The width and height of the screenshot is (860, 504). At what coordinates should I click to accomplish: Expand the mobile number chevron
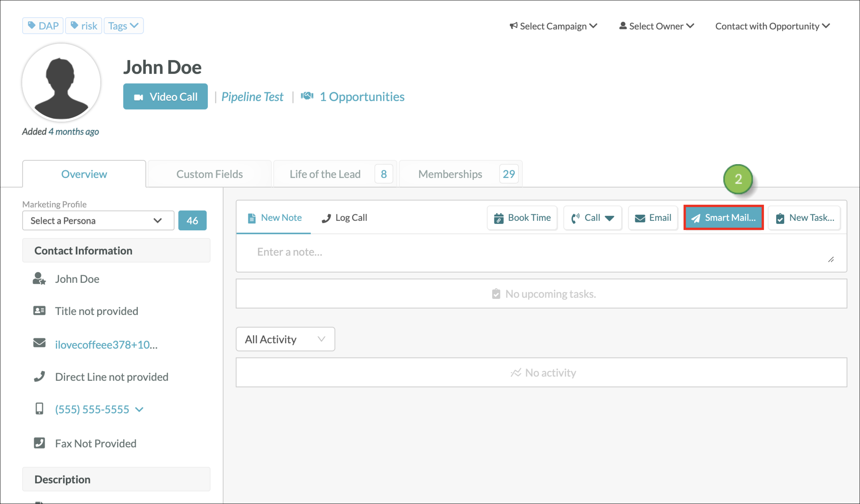point(139,409)
